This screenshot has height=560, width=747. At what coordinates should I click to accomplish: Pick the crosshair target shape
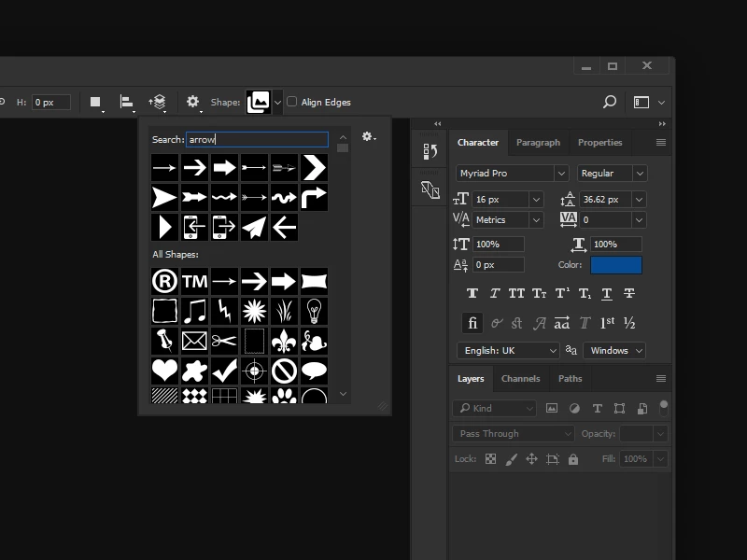[x=254, y=371]
